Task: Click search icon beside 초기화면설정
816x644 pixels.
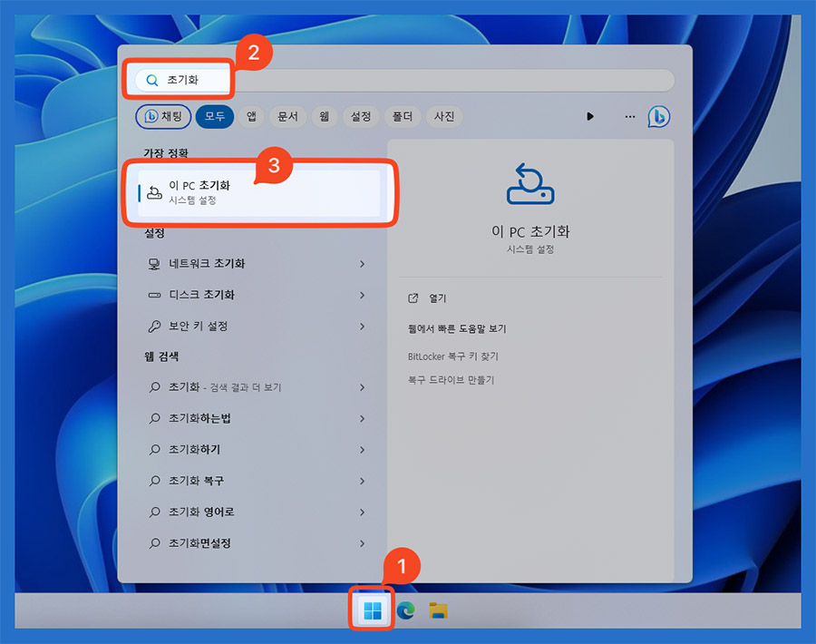Action: pos(154,543)
